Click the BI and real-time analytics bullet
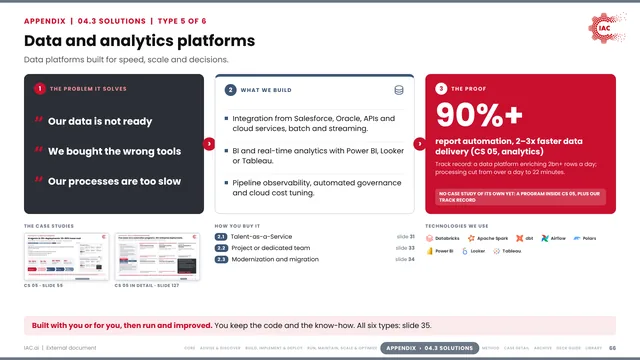 click(x=318, y=156)
